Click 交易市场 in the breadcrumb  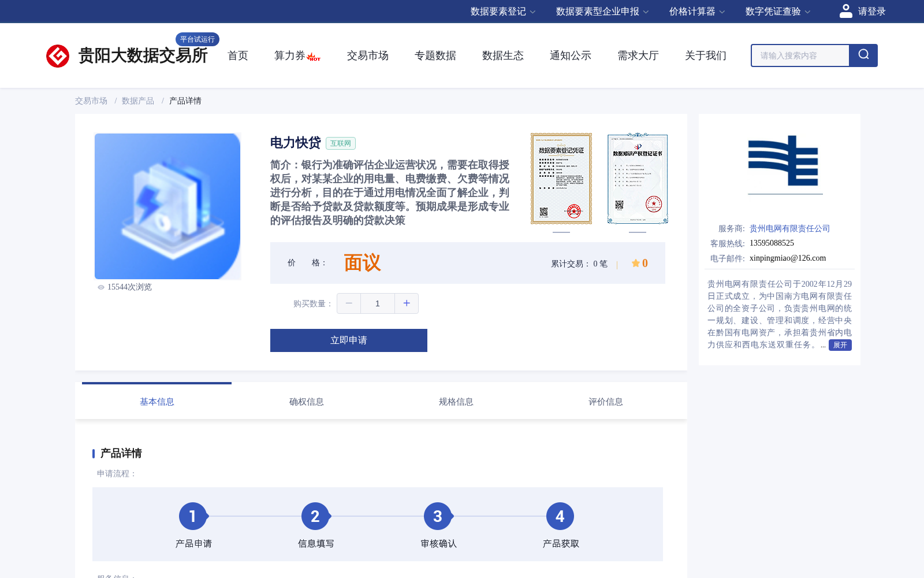click(91, 101)
